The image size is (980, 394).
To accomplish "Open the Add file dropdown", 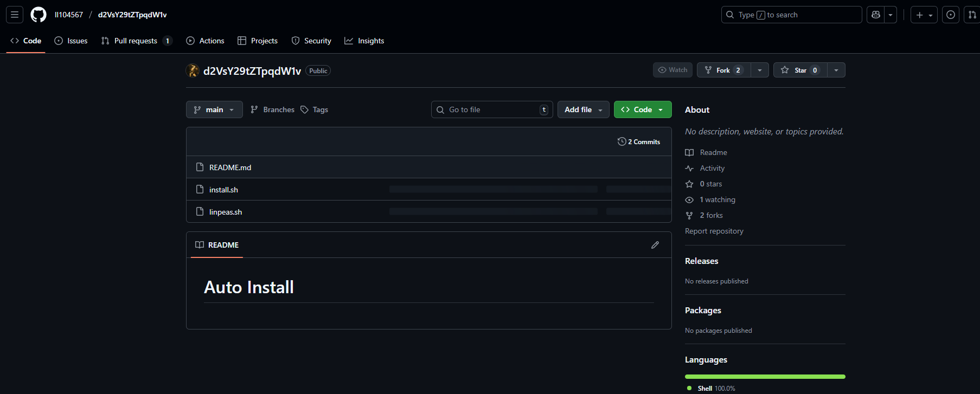I will click(x=583, y=109).
